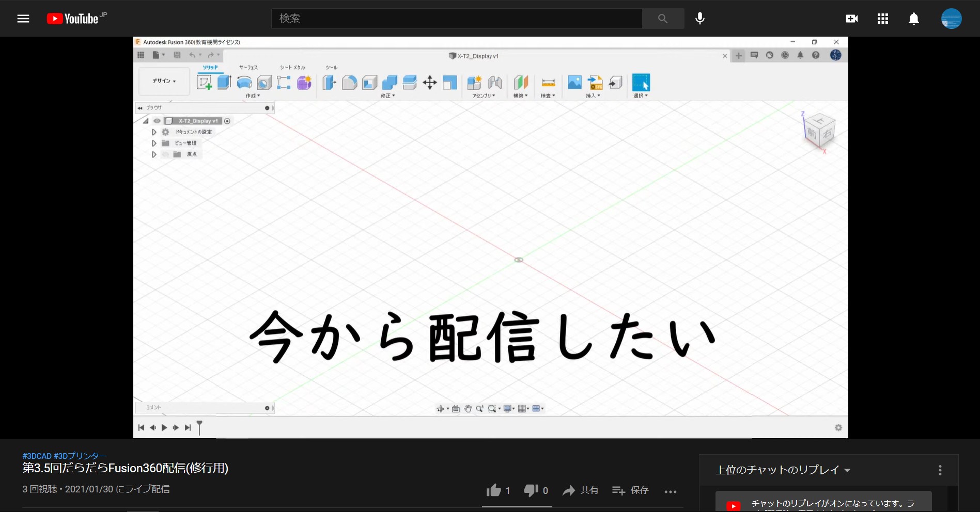Expand comments panel with plus dot
This screenshot has height=512, width=980.
[x=267, y=408]
